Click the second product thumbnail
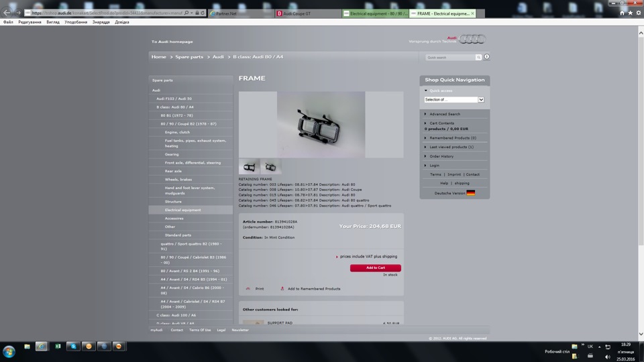Image resolution: width=644 pixels, height=362 pixels. click(270, 167)
